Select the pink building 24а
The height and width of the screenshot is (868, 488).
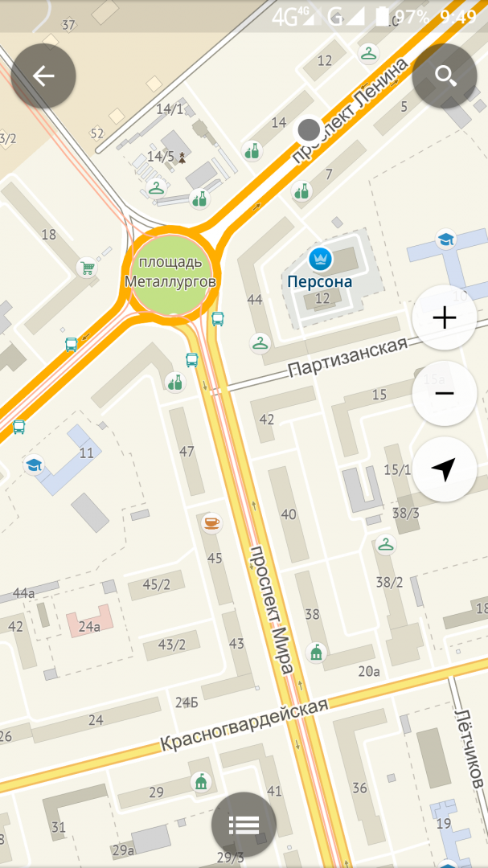coord(89,621)
